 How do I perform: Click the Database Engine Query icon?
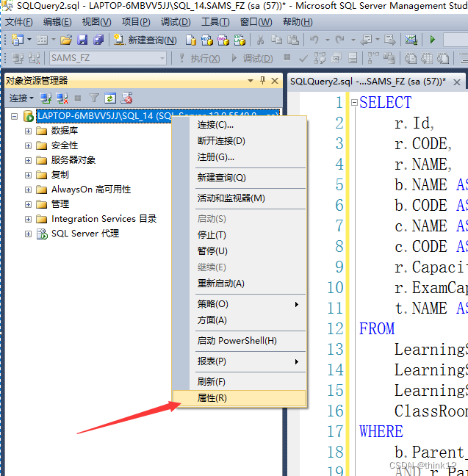(x=191, y=40)
